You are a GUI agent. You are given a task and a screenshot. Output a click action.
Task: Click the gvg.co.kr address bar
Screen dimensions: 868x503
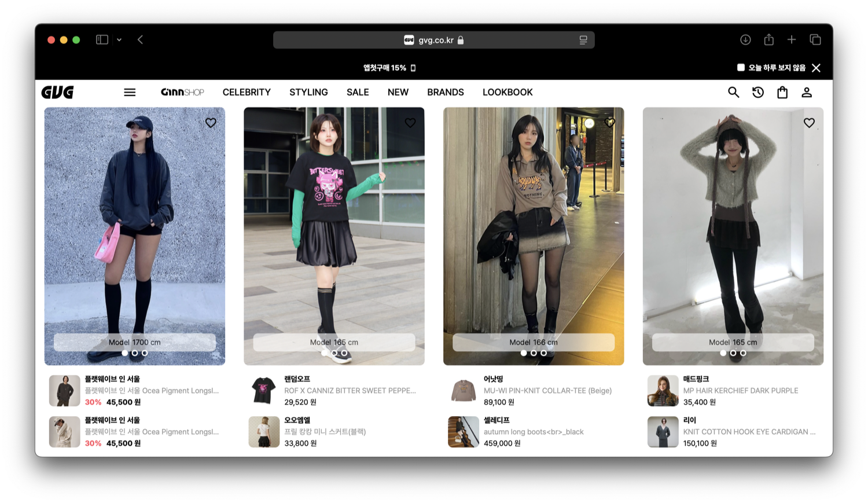434,40
